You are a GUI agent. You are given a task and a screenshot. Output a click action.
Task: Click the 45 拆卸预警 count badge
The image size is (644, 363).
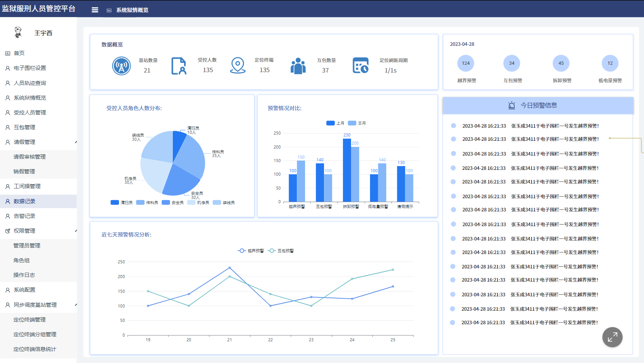pyautogui.click(x=561, y=63)
